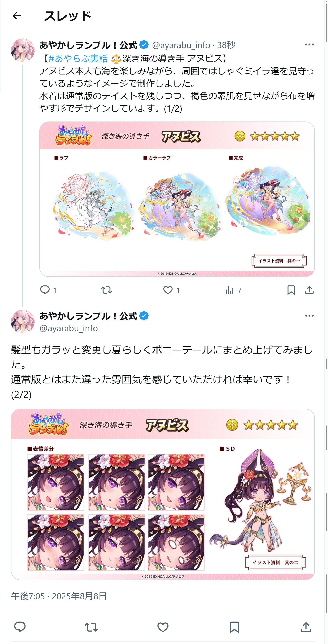328x644 pixels.
Task: Open the first tweet's illustration image
Action: (177, 199)
